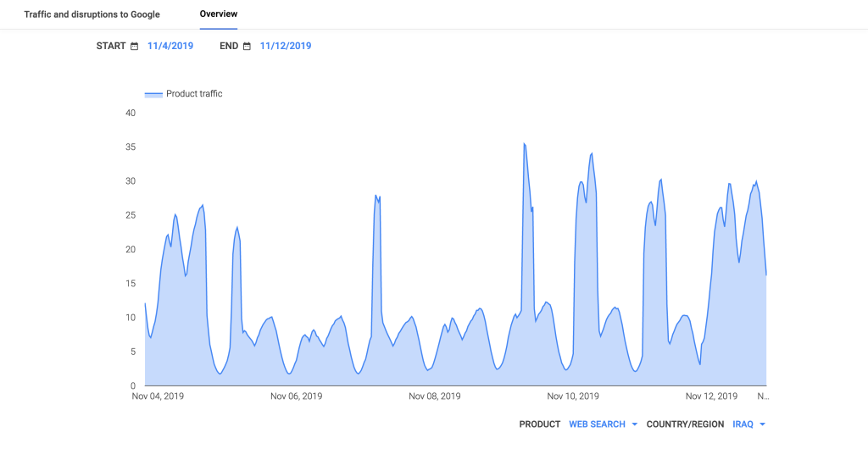Open Traffic and disruptions to Google tab
The image size is (868, 449).
[92, 14]
